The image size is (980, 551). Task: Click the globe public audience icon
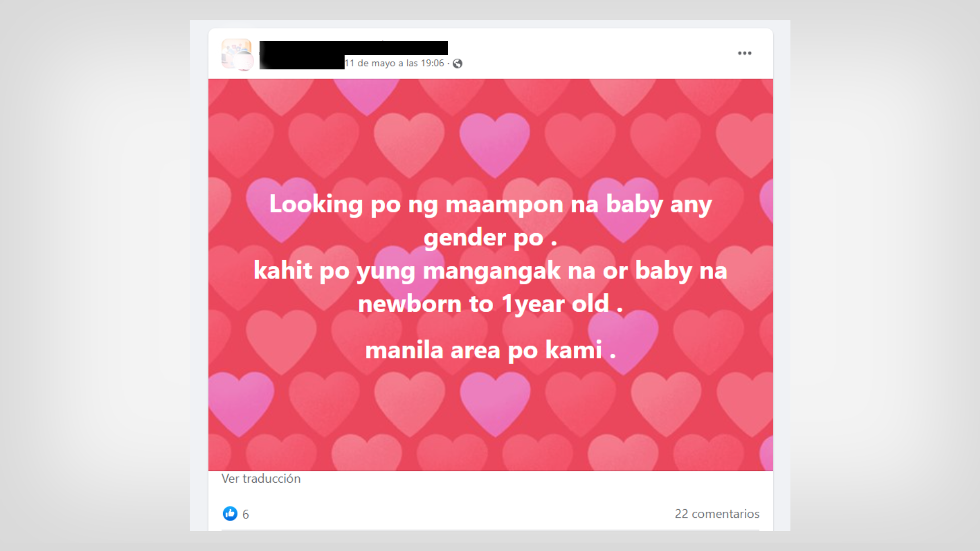tap(458, 63)
